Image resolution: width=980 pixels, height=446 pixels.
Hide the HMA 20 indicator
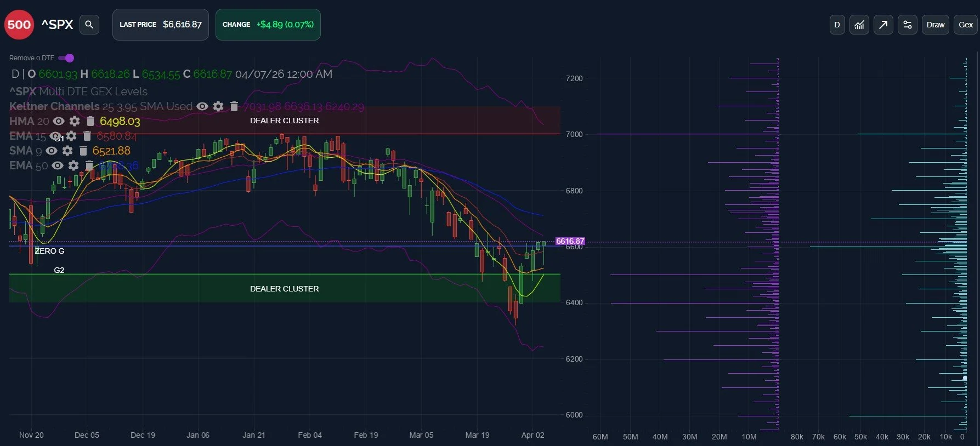tap(59, 121)
